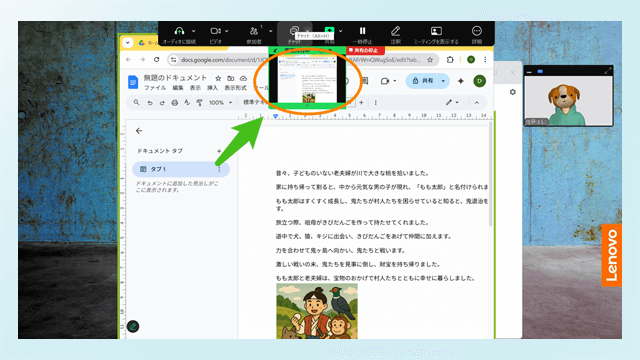Check the cloud save status icon
640x360 pixels.
coord(243,78)
